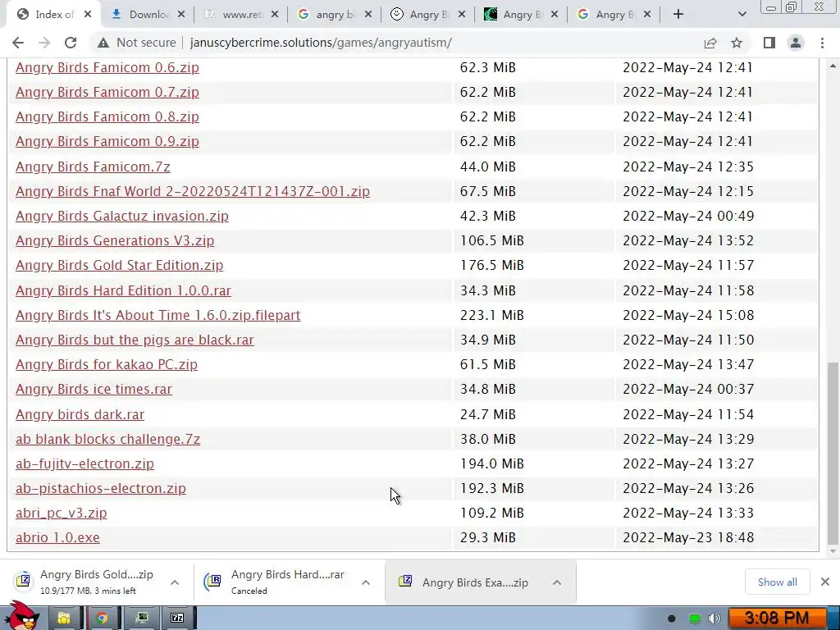Open Chrome's three-dot menu
Screen dimensions: 840x630
[822, 43]
